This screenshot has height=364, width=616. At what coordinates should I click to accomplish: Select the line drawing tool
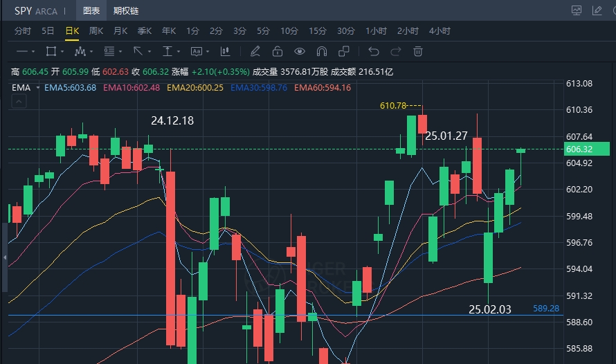(x=22, y=51)
